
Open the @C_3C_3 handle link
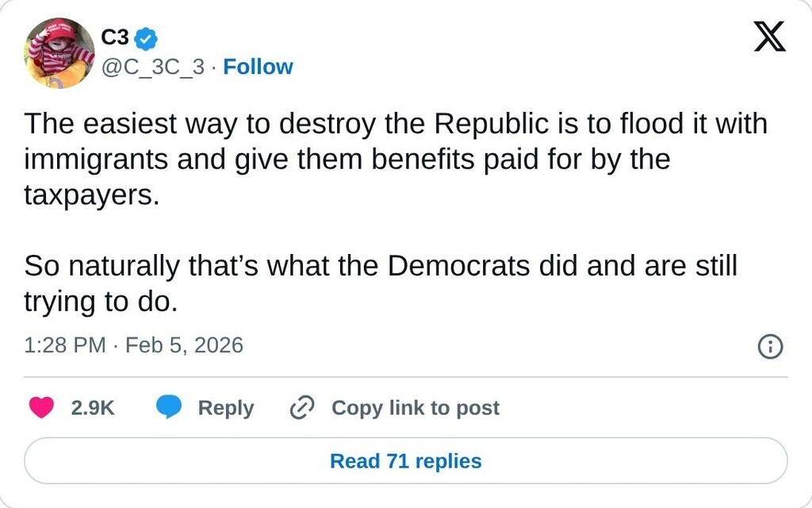coord(153,67)
